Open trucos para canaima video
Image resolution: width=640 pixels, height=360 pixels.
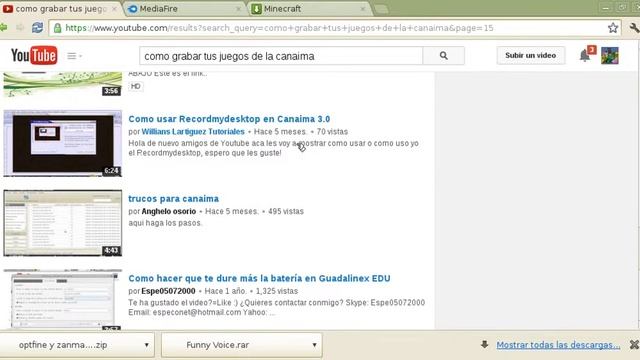[x=173, y=198]
